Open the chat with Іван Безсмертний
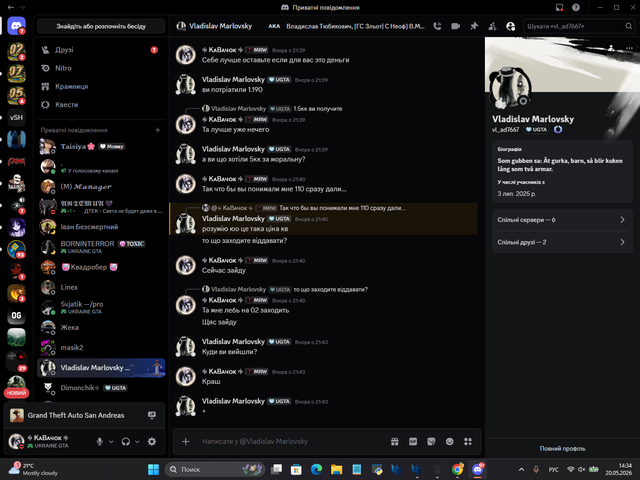 pos(101,227)
